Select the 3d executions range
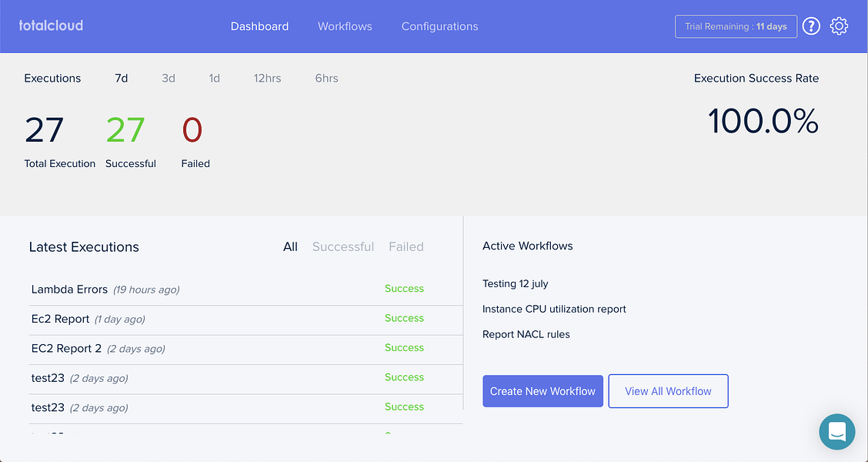 point(169,79)
